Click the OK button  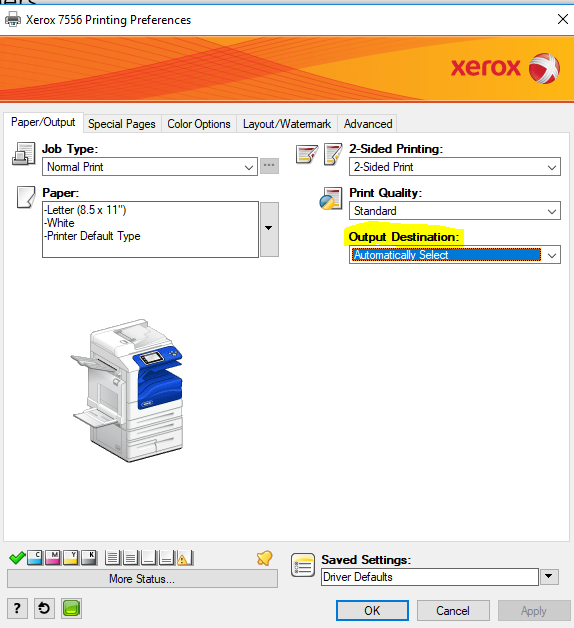coord(372,610)
